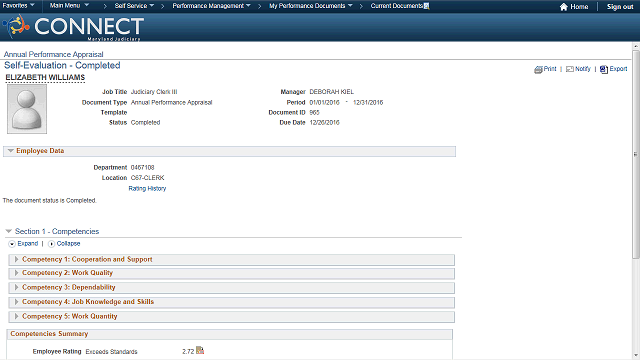Click the rating score 2.72

click(188, 351)
